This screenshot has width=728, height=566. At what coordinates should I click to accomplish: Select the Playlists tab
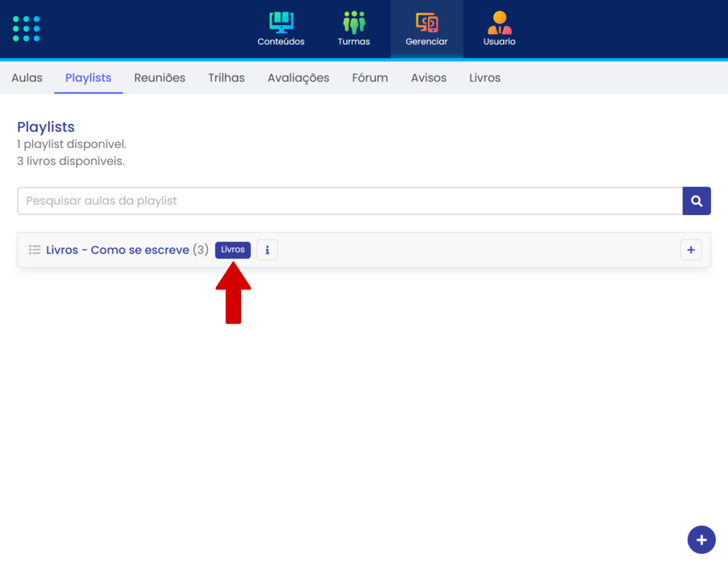(x=88, y=78)
